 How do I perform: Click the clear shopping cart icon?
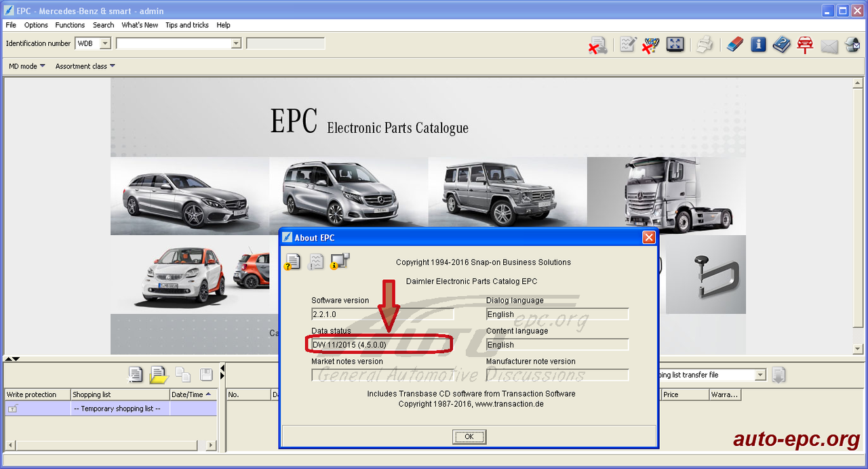pyautogui.click(x=650, y=45)
